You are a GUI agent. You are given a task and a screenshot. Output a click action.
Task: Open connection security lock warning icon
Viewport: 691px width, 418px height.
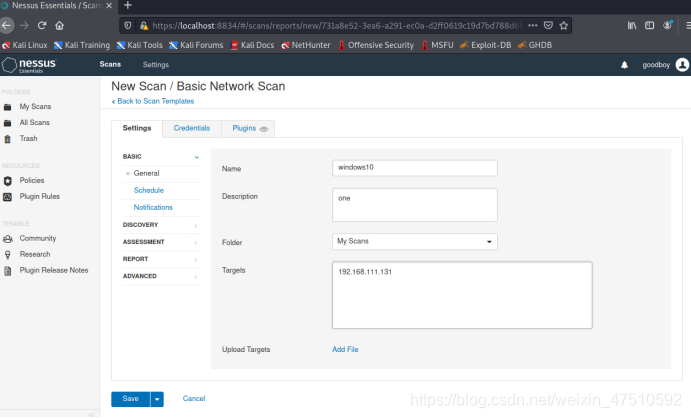144,26
